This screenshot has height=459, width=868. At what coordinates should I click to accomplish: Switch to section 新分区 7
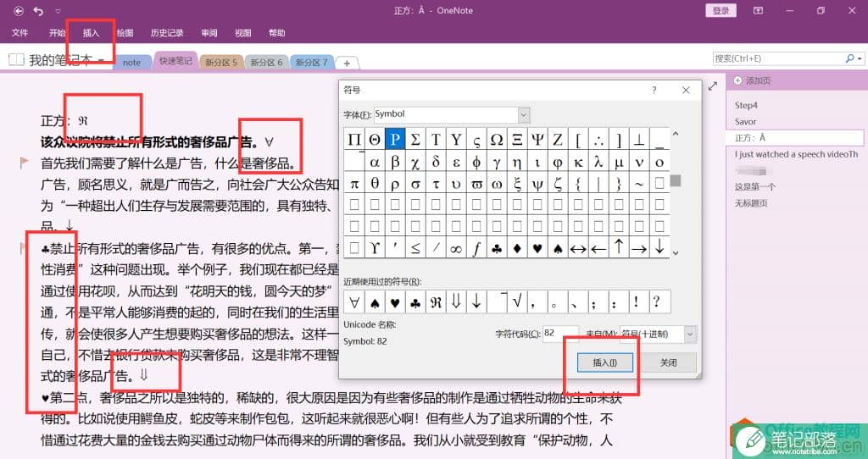311,63
